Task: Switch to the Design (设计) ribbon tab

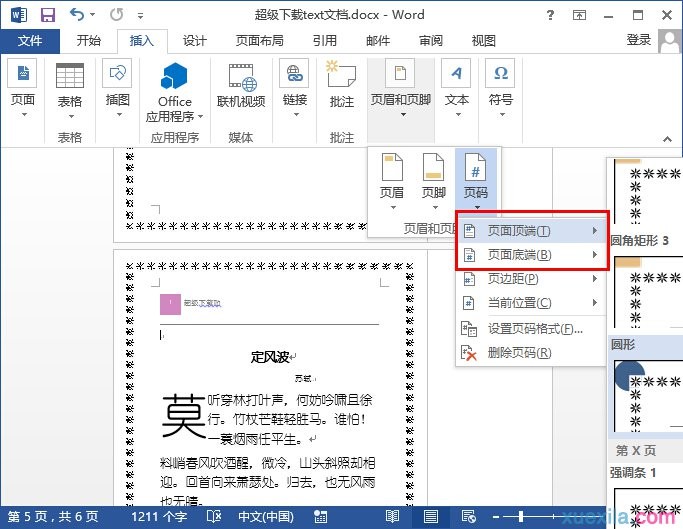Action: [x=194, y=41]
